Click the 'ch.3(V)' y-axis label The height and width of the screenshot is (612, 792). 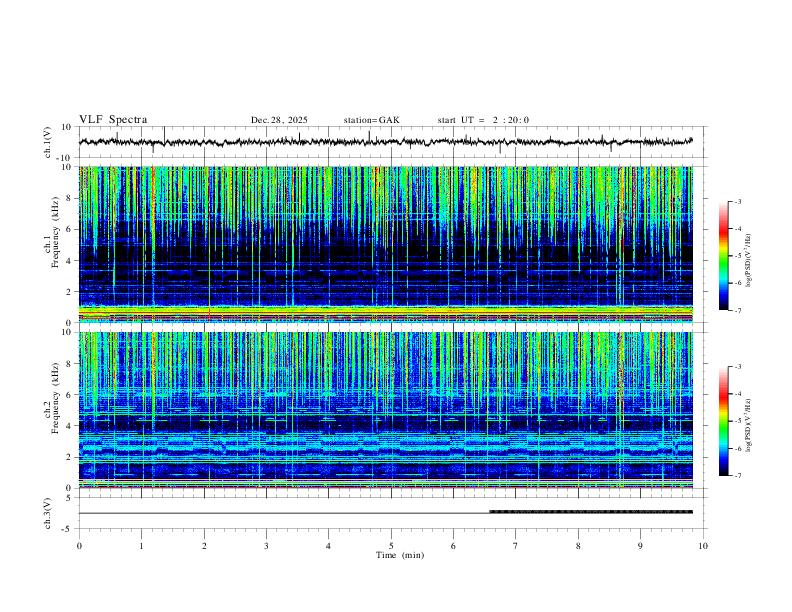(x=48, y=513)
